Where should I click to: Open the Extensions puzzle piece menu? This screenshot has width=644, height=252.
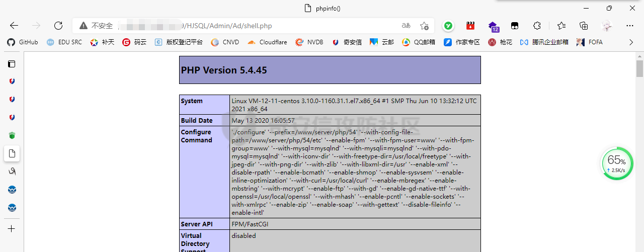pyautogui.click(x=537, y=26)
